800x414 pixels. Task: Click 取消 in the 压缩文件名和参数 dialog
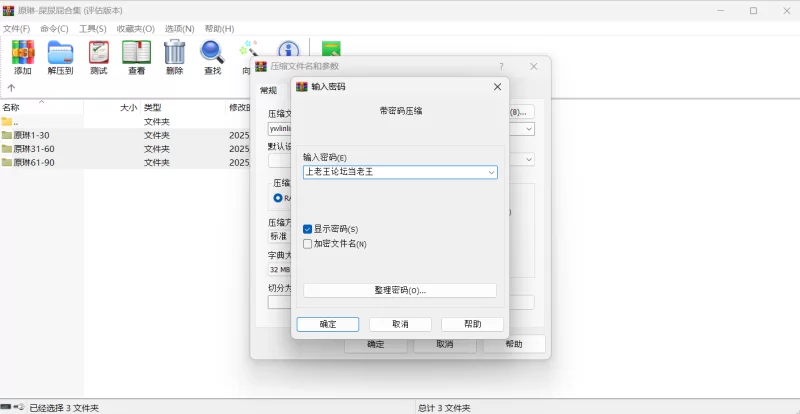click(x=444, y=344)
